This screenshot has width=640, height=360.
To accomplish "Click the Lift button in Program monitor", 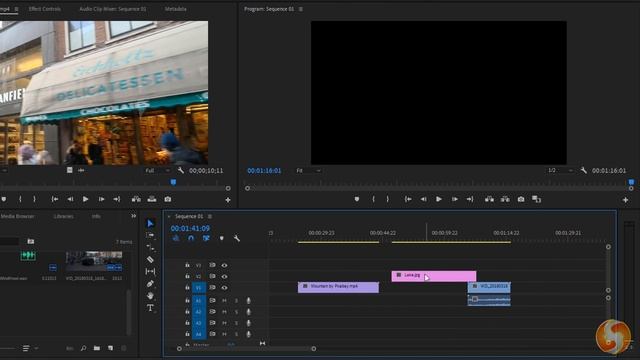I will point(489,199).
